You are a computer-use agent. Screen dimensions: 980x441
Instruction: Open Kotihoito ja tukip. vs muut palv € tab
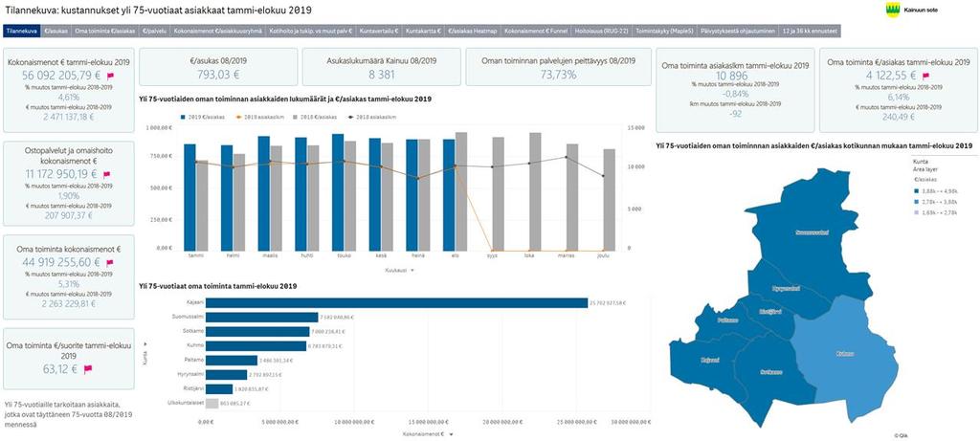coord(311,30)
